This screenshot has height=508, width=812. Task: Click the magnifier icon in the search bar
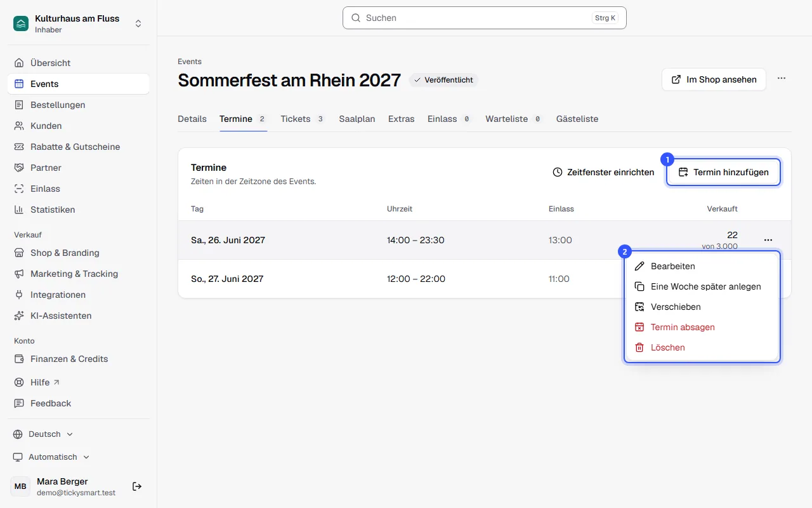tap(356, 18)
